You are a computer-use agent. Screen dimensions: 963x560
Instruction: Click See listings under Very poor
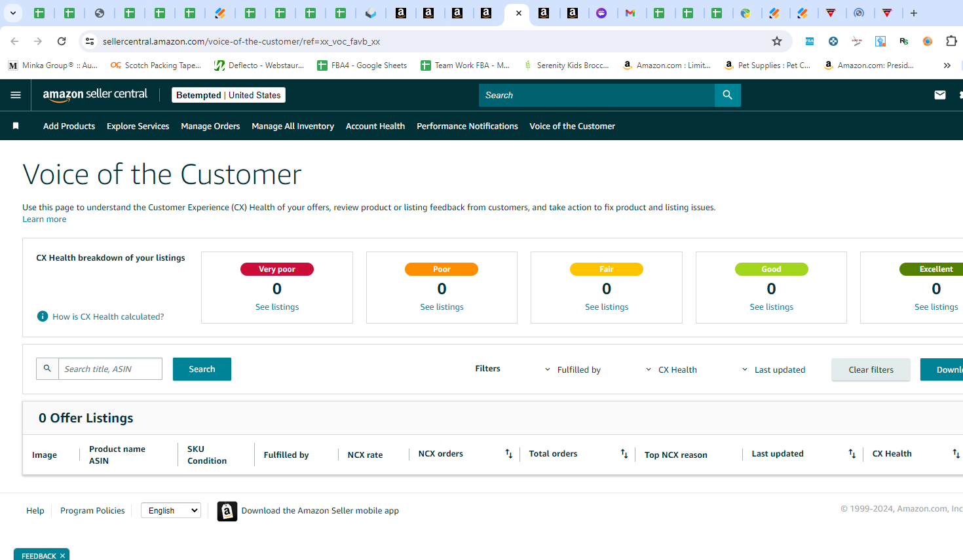[277, 307]
